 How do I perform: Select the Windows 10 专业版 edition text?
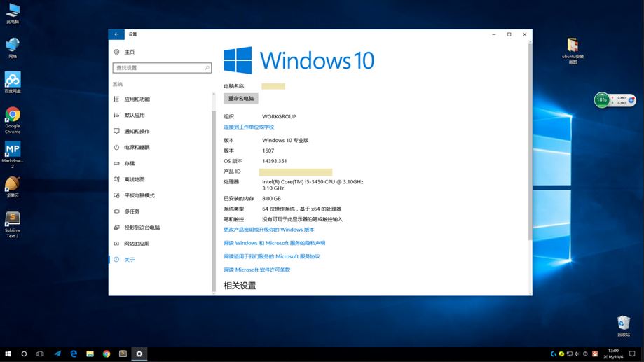coord(285,140)
